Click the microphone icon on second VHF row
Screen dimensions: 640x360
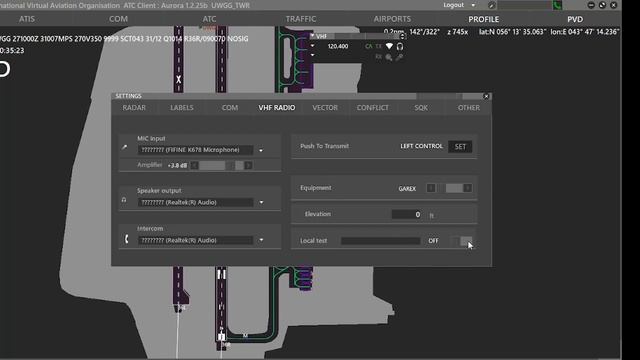pyautogui.click(x=400, y=58)
